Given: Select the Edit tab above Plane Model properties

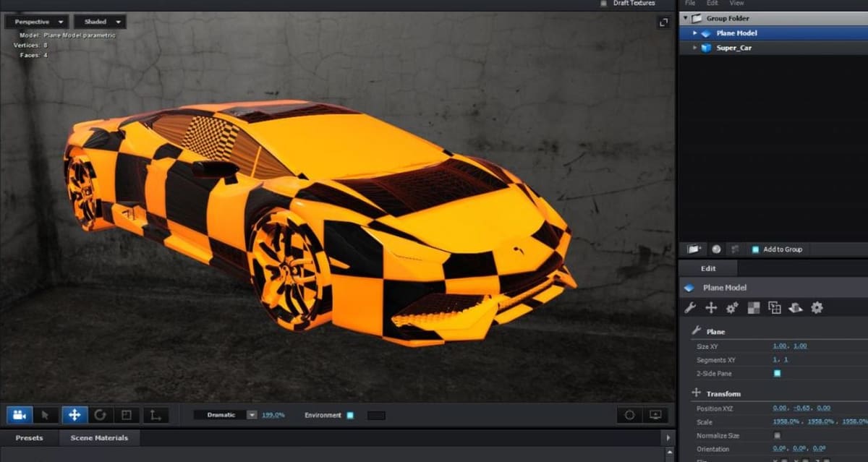Looking at the screenshot, I should coord(709,268).
